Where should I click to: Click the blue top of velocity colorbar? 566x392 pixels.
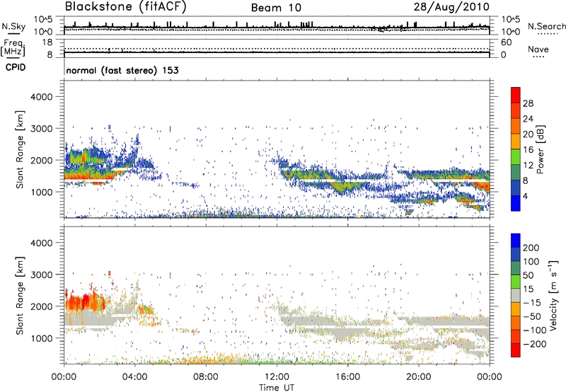516,241
